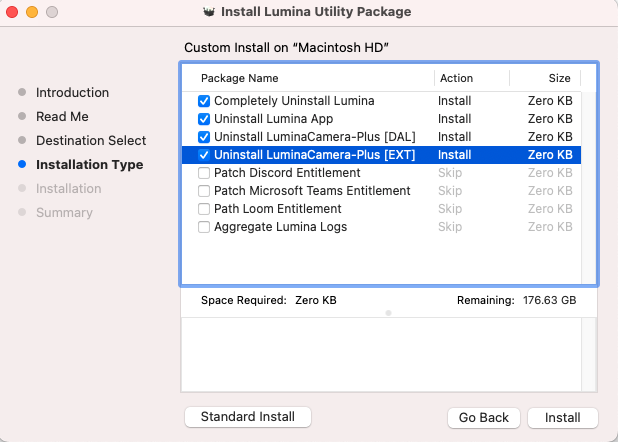Select the Read Me step in sidebar
618x442 pixels.
62,116
